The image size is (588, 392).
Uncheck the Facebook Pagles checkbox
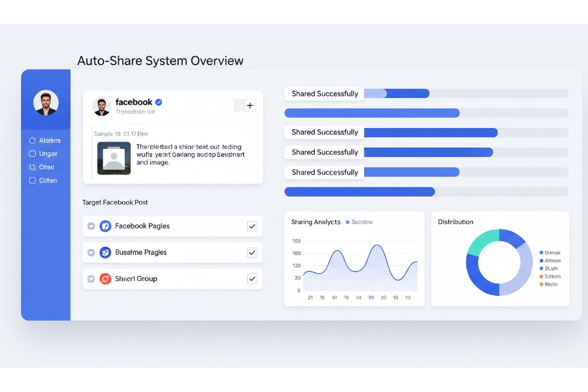pos(252,226)
